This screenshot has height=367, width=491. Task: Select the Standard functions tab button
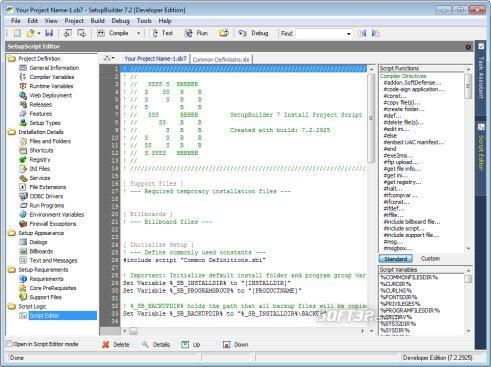[395, 259]
